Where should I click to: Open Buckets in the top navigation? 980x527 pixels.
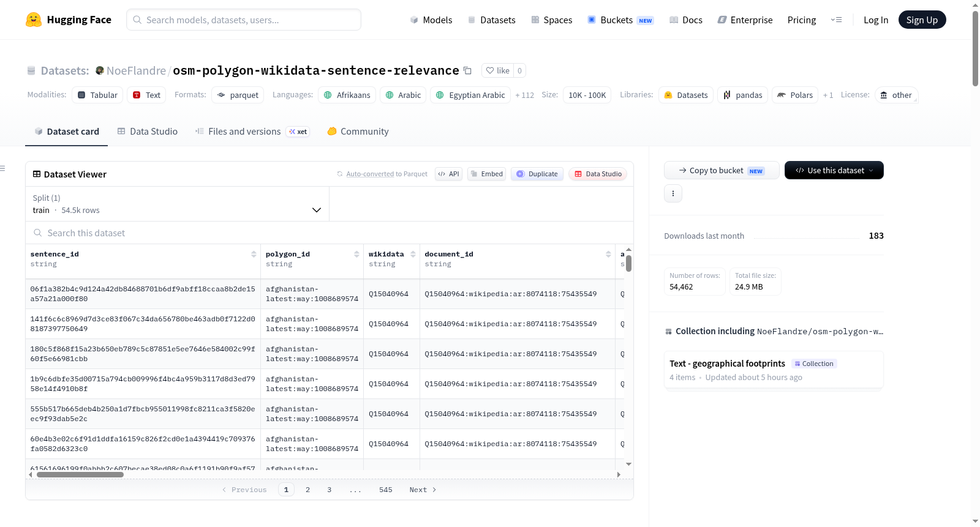[x=620, y=20]
